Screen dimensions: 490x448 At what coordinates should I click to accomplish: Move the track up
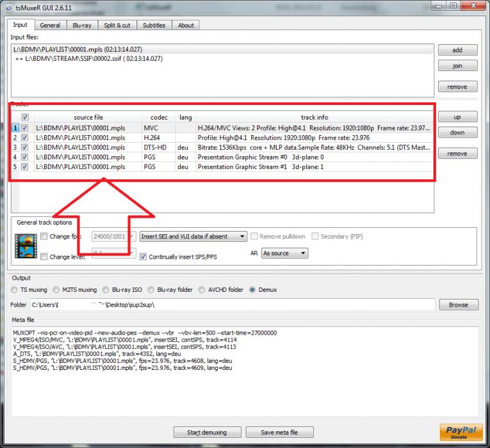click(x=457, y=116)
